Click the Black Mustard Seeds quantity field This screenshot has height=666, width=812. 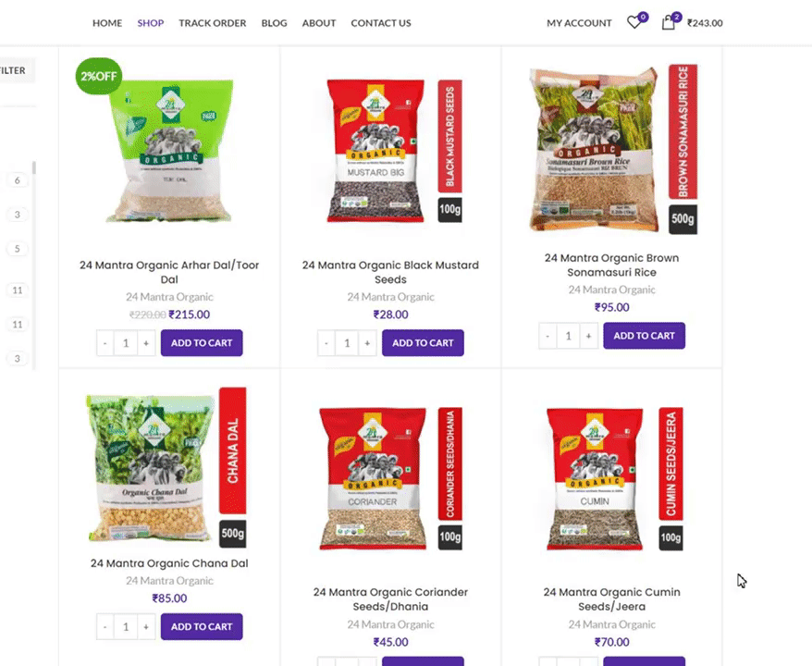pyautogui.click(x=347, y=343)
